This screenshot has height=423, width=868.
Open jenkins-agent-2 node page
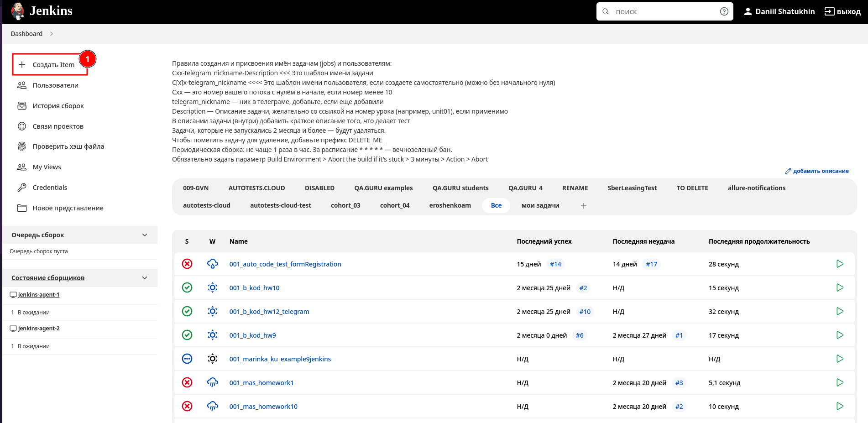pyautogui.click(x=38, y=329)
